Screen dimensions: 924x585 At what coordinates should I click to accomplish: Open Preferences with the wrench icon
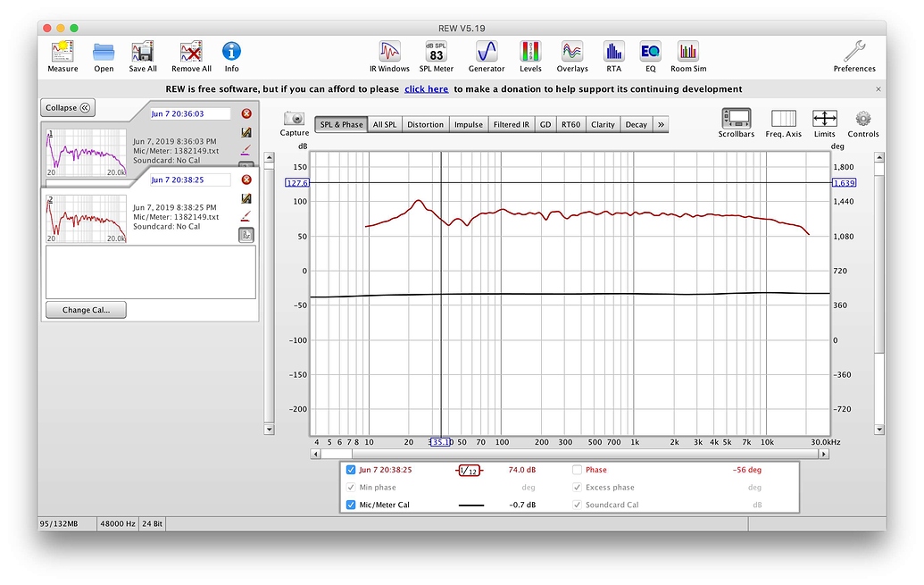coord(853,52)
